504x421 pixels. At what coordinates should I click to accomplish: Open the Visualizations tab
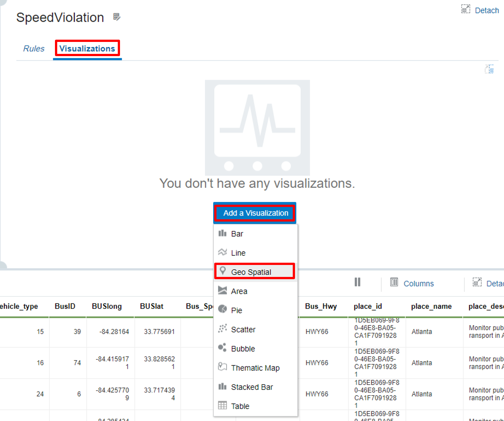coord(87,49)
